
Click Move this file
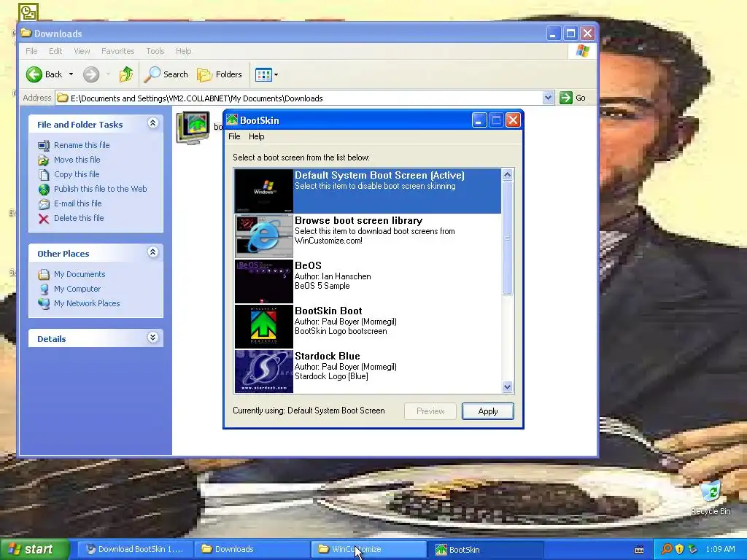tap(77, 160)
